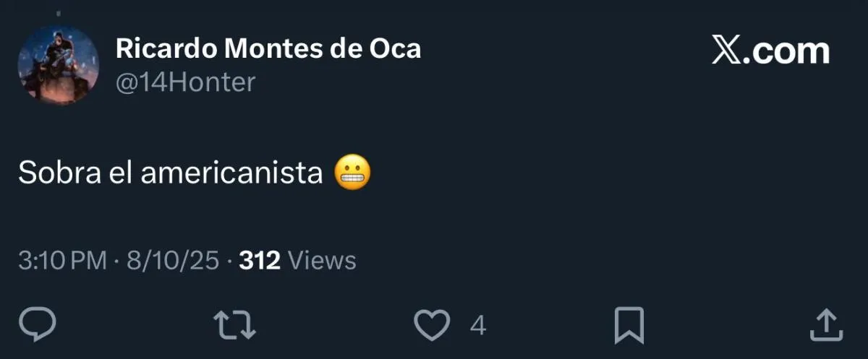Like the tweet with the heart icon

pyautogui.click(x=432, y=326)
